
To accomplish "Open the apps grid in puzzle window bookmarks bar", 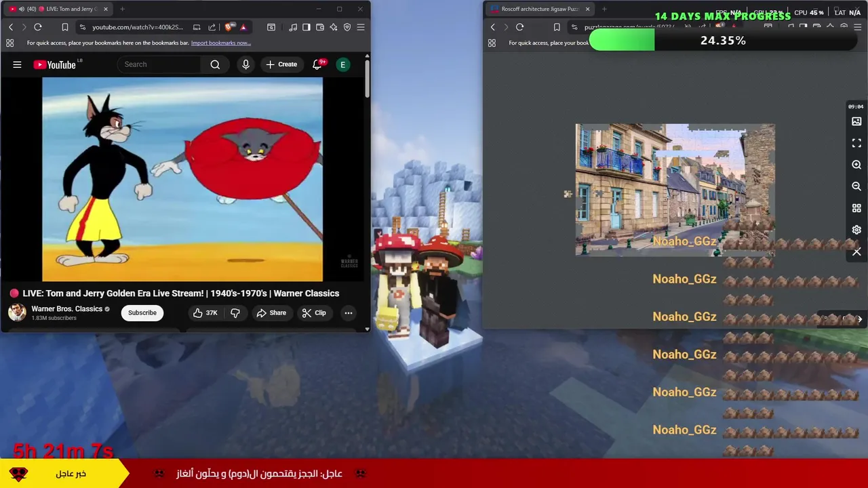I will click(x=492, y=43).
